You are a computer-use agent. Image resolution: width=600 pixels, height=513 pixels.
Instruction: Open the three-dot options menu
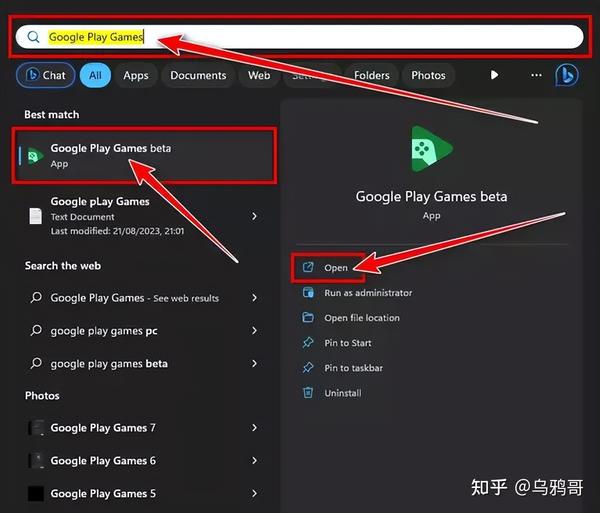pos(536,75)
